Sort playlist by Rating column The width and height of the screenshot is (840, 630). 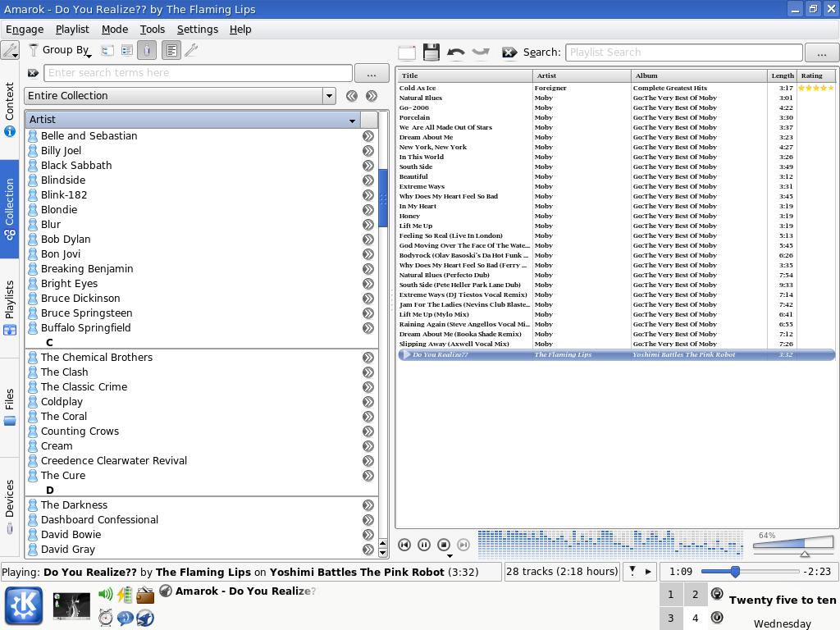point(816,75)
